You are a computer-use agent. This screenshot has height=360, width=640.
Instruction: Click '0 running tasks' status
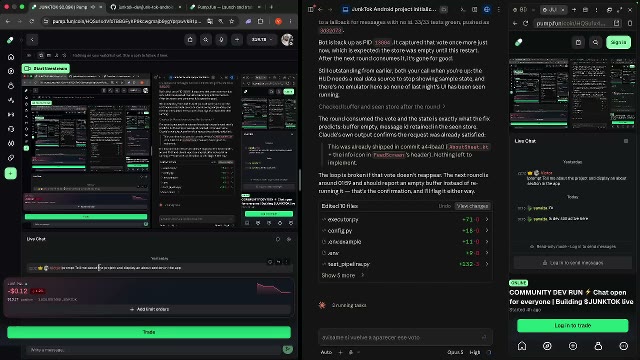coord(349,305)
